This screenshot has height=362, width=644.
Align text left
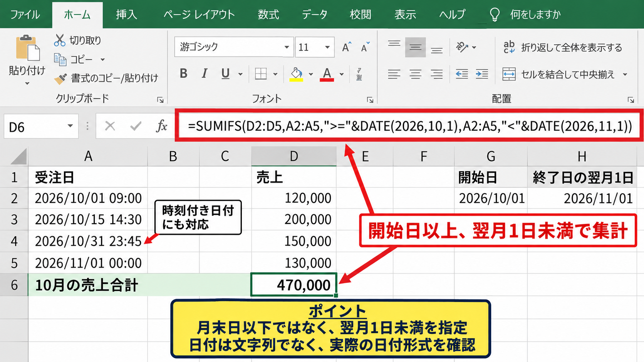(x=394, y=74)
